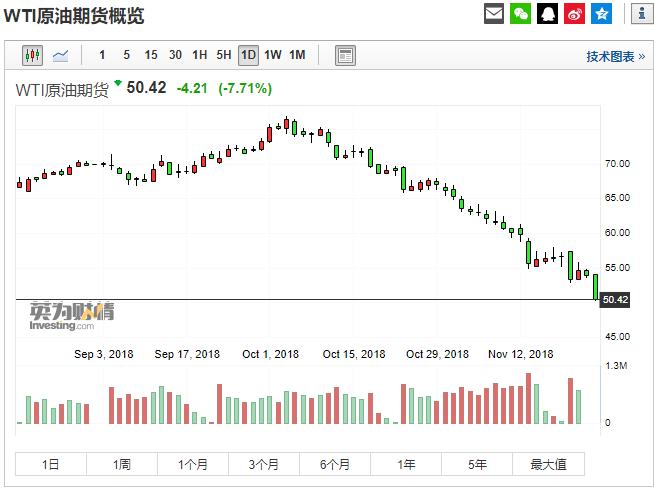The image size is (654, 492).
Task: Open the 技术图表 link
Action: pyautogui.click(x=615, y=56)
